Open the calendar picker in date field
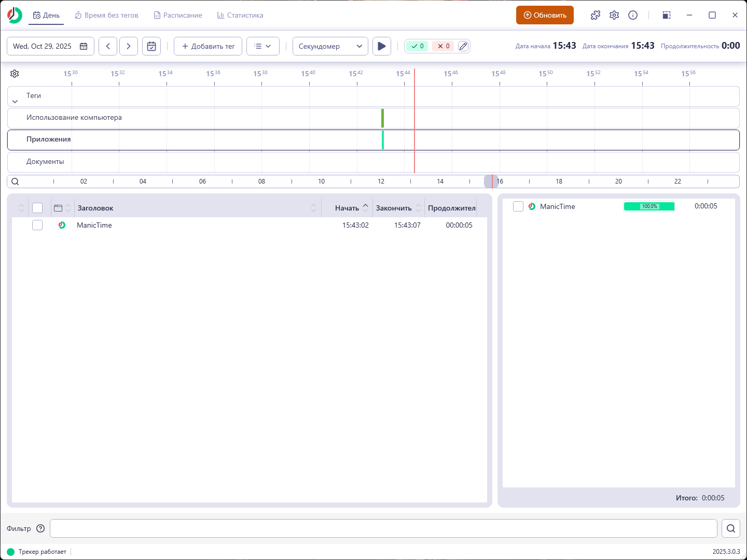Image resolution: width=747 pixels, height=560 pixels. point(84,46)
